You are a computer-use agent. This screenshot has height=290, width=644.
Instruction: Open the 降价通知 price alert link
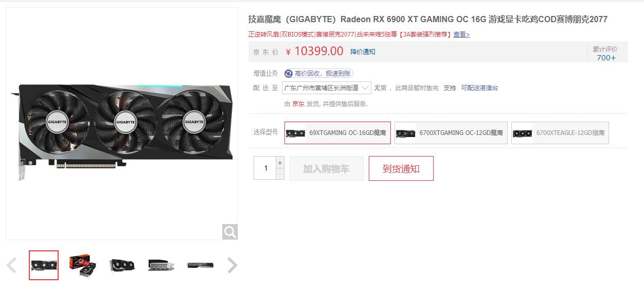pyautogui.click(x=363, y=52)
